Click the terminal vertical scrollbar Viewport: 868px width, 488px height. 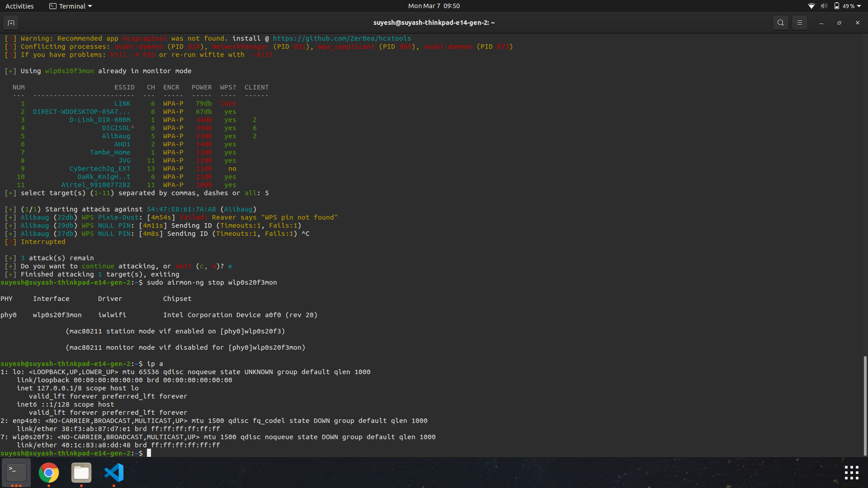click(x=865, y=406)
